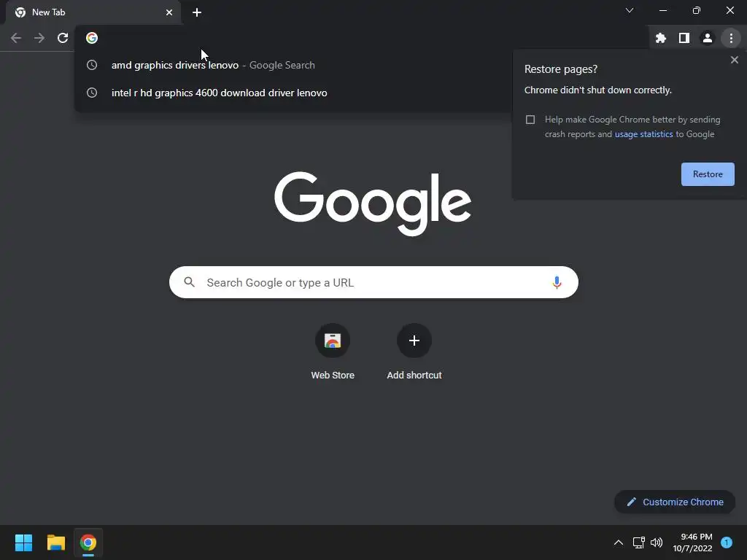Viewport: 747px width, 560px height.
Task: Restore down the Chrome window
Action: click(697, 10)
